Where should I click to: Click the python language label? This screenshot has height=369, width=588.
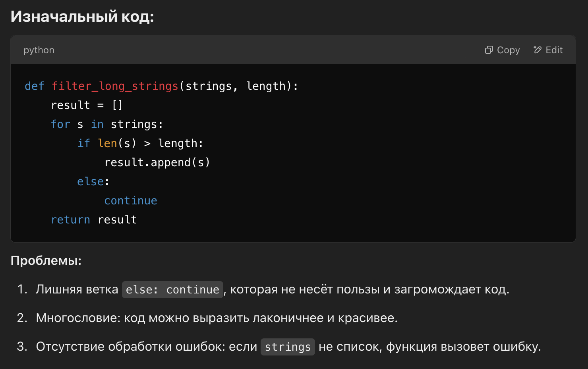click(39, 50)
